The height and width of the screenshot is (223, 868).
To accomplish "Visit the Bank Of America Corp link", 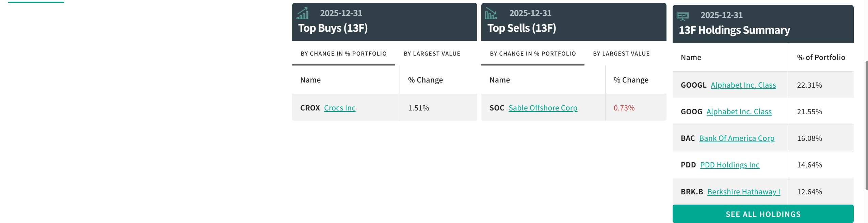I will pos(737,138).
